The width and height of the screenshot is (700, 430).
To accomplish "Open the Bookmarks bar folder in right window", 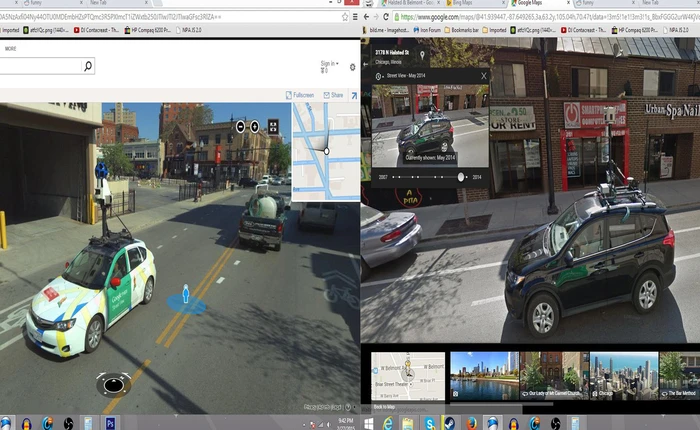I will pos(462,30).
